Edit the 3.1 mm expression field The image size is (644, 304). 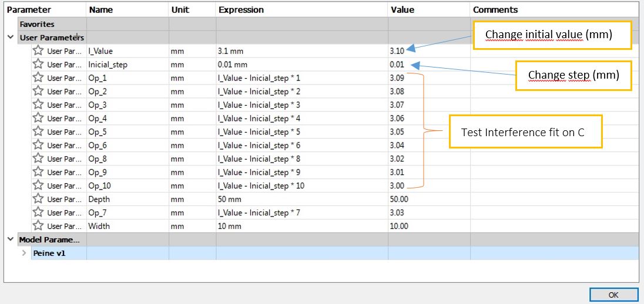pos(230,51)
